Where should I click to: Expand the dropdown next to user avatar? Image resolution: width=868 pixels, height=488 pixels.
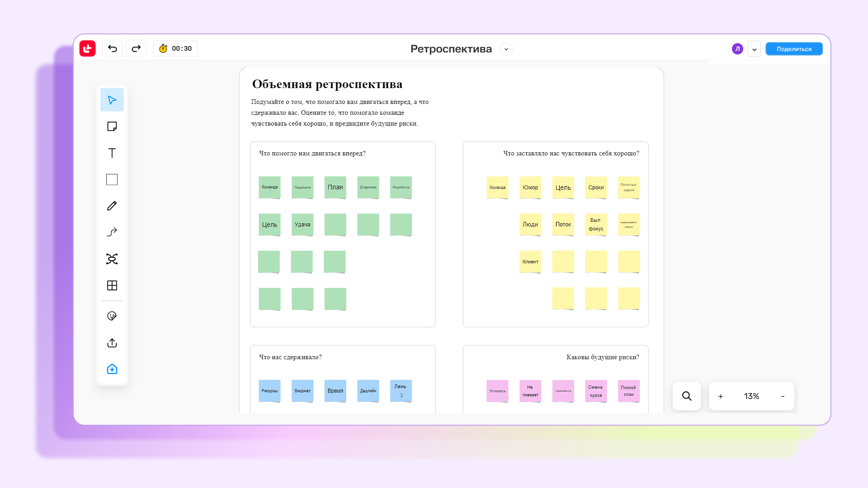click(754, 49)
